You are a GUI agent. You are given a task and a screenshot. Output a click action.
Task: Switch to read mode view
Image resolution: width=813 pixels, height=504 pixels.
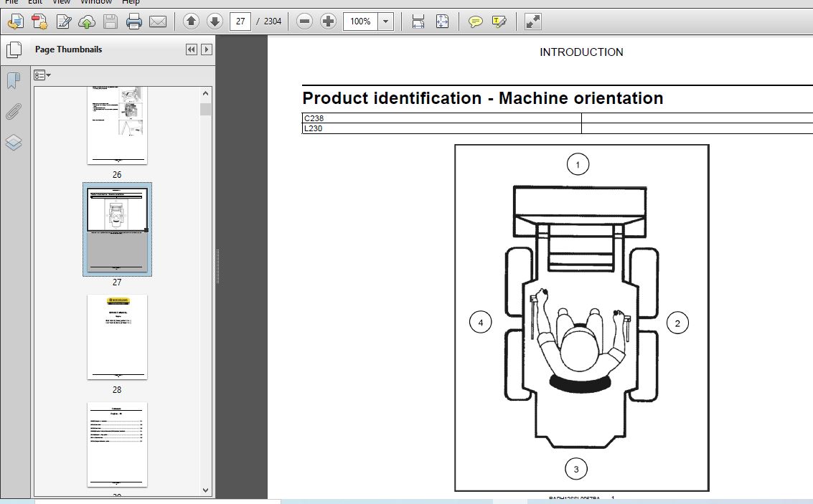(532, 22)
